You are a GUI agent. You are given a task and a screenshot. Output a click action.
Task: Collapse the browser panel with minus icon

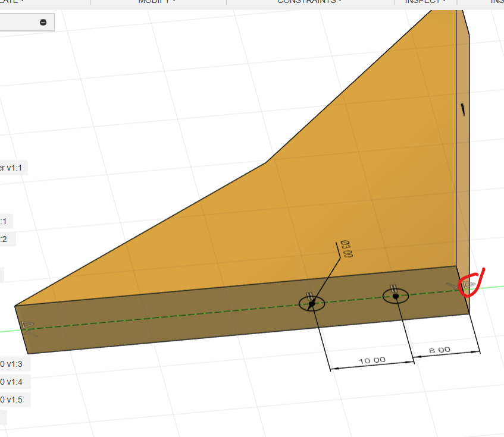point(43,22)
